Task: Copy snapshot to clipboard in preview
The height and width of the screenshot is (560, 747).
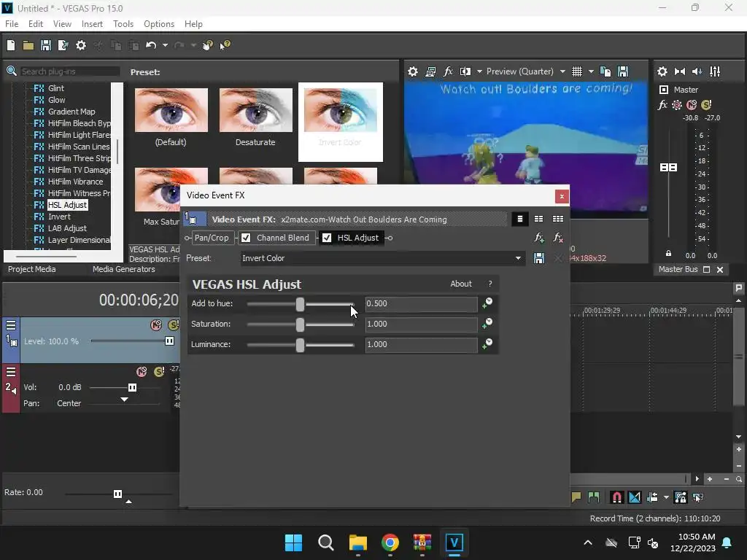Action: [605, 71]
